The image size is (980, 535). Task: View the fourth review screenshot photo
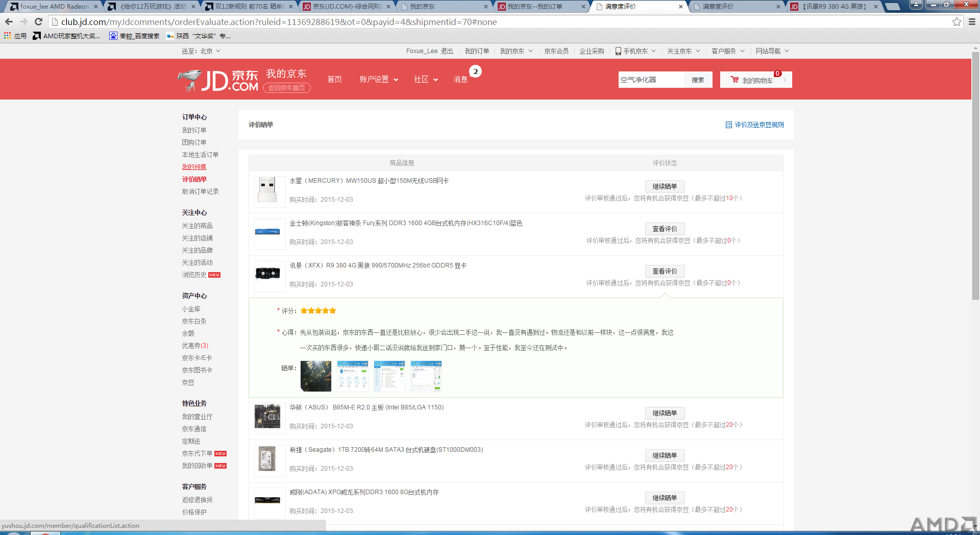point(426,376)
